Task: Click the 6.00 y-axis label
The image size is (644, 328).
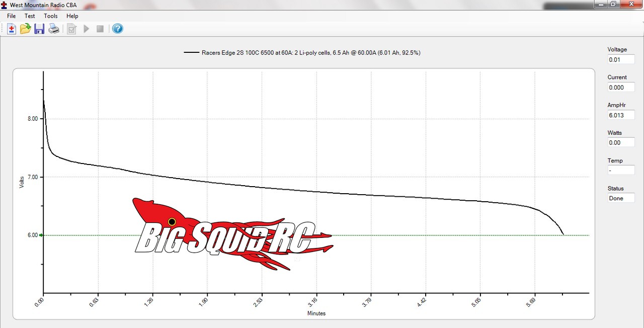Action: click(32, 235)
